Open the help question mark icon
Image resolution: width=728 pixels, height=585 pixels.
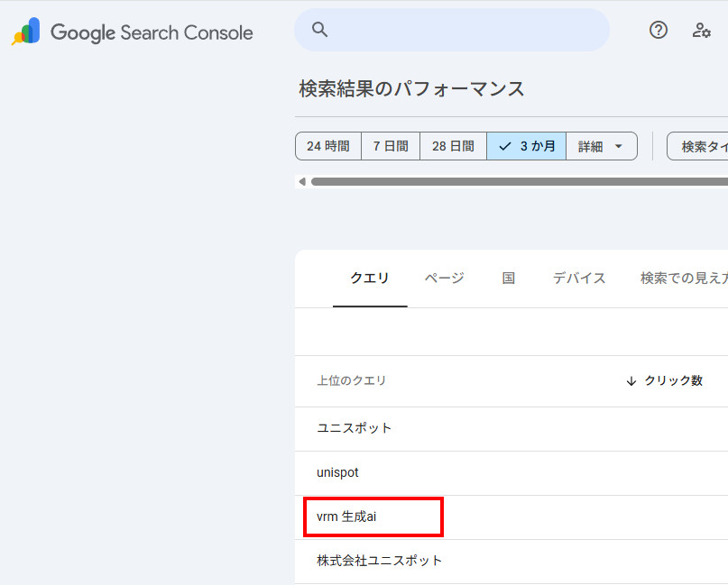[x=659, y=30]
